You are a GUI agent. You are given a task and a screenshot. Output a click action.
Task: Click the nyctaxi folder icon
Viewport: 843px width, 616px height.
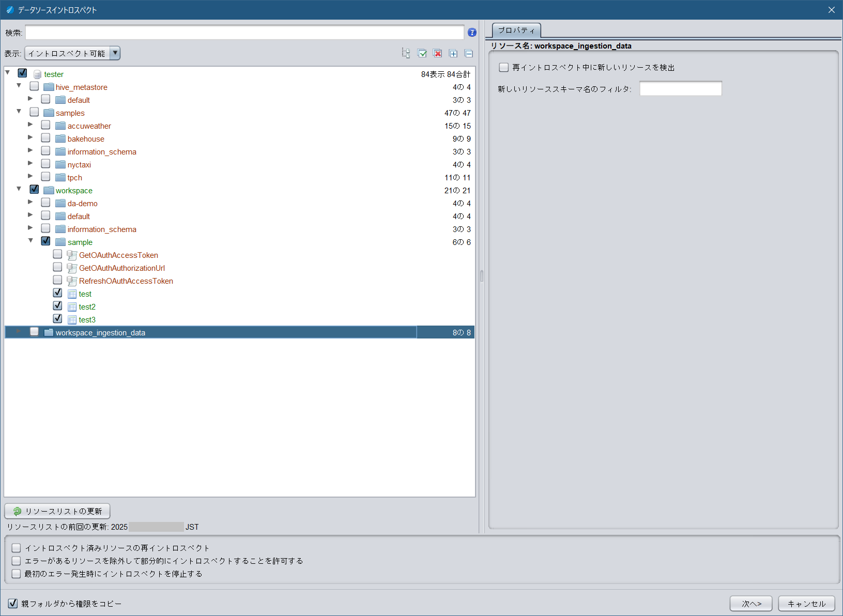coord(60,164)
